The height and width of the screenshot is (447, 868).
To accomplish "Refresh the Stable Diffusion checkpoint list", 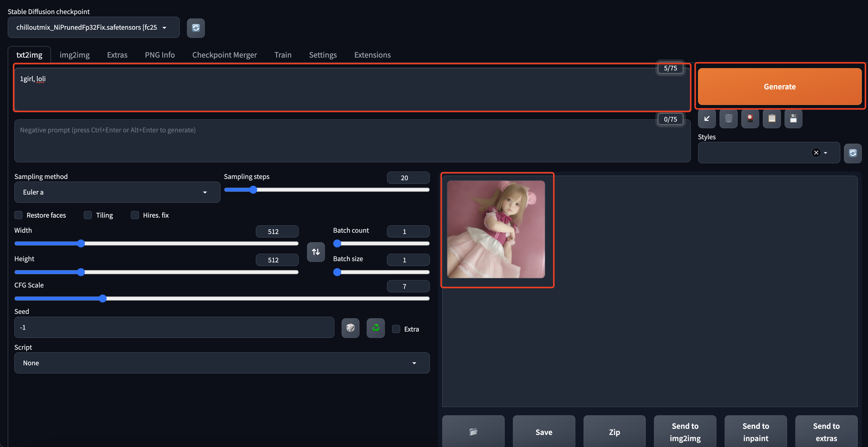I will pyautogui.click(x=196, y=28).
